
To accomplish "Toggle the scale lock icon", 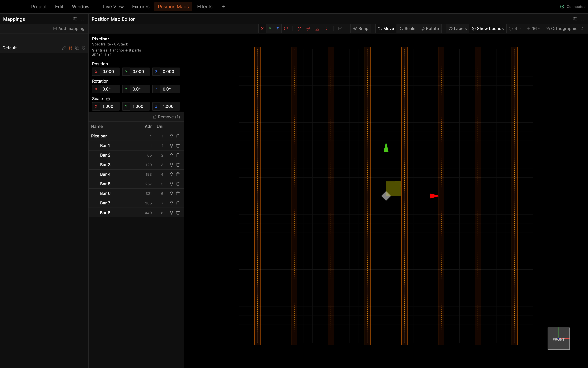I will tap(108, 99).
